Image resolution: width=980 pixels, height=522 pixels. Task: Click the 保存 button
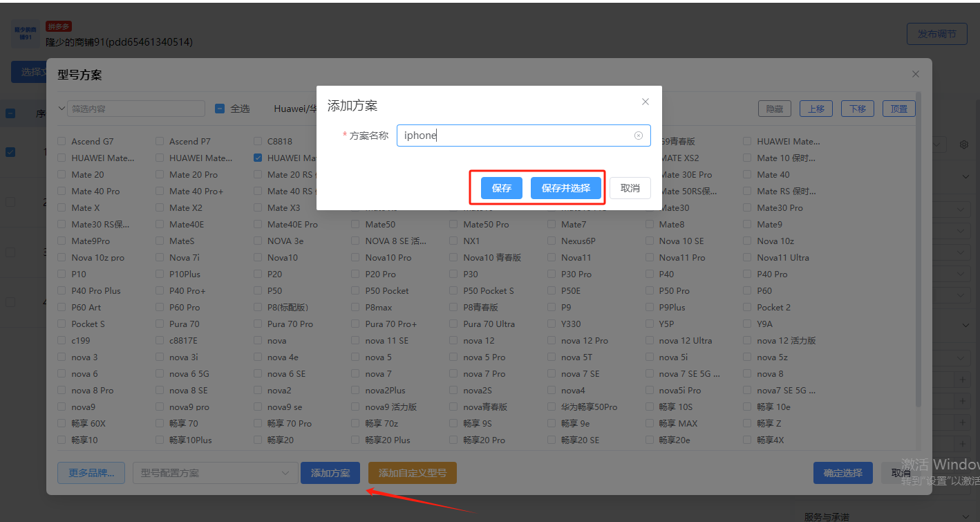502,188
